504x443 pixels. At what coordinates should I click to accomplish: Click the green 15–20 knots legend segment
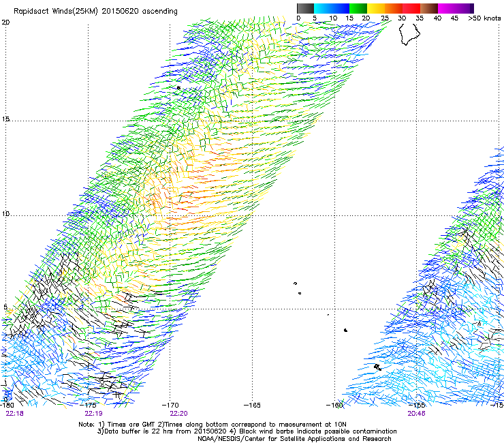[x=358, y=8]
